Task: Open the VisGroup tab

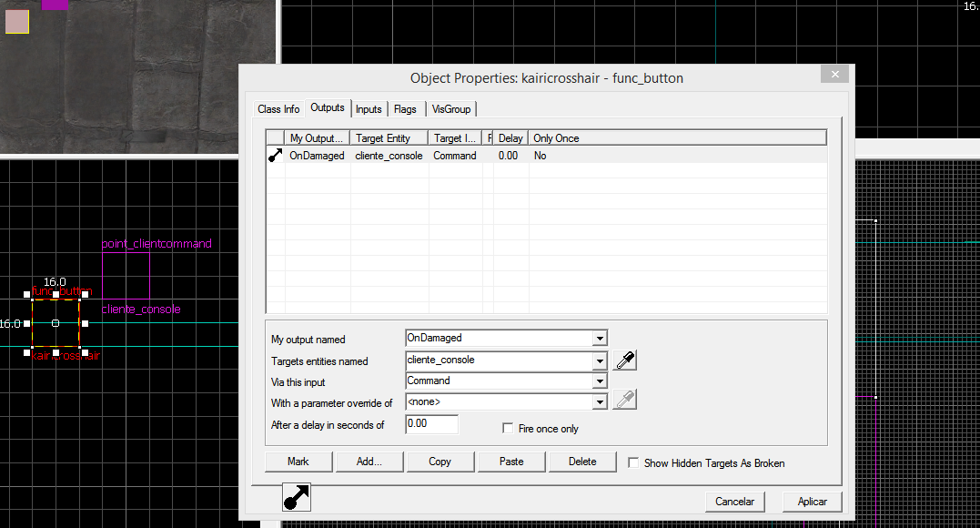Action: click(451, 109)
